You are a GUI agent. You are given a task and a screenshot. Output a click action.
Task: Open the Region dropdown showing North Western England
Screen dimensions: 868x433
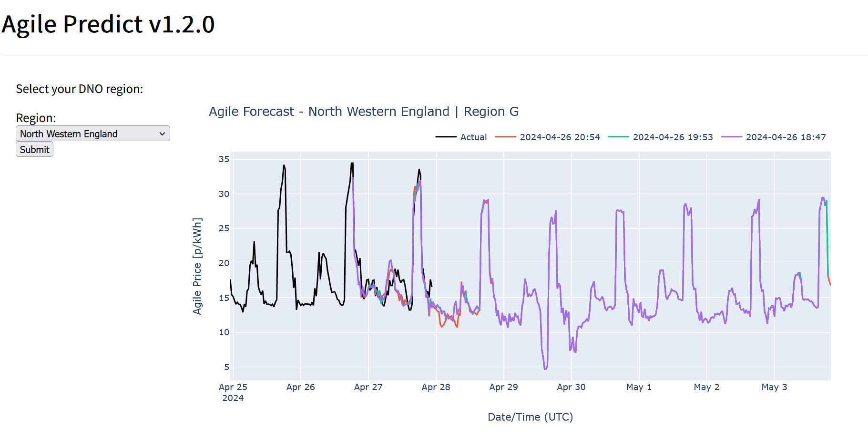(92, 134)
